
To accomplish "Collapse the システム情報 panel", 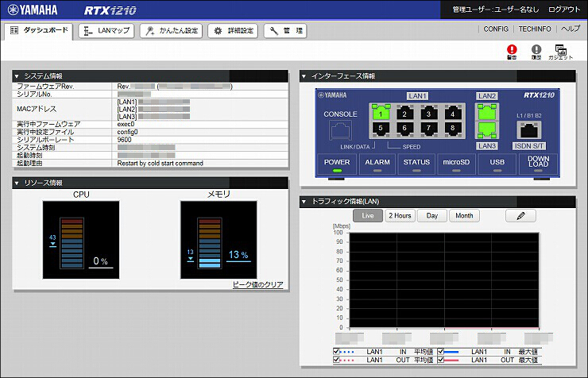I will 17,76.
